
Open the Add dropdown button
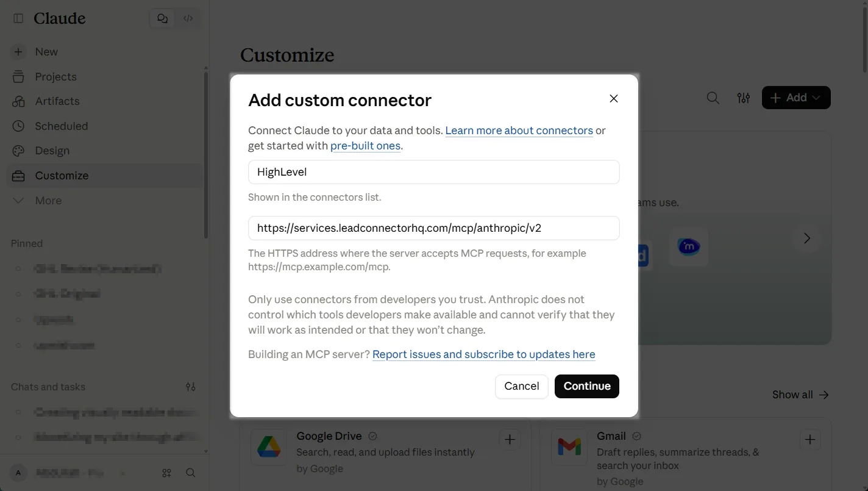[796, 98]
